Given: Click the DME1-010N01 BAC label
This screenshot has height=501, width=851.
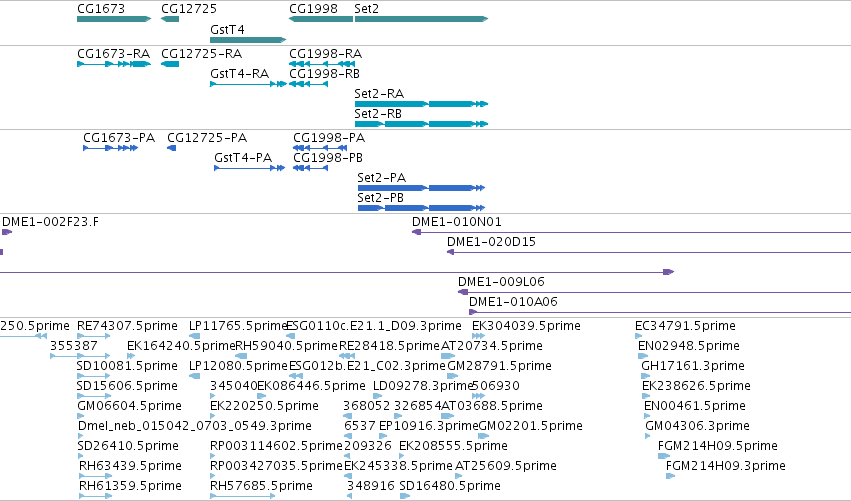Looking at the screenshot, I should click(x=457, y=222).
